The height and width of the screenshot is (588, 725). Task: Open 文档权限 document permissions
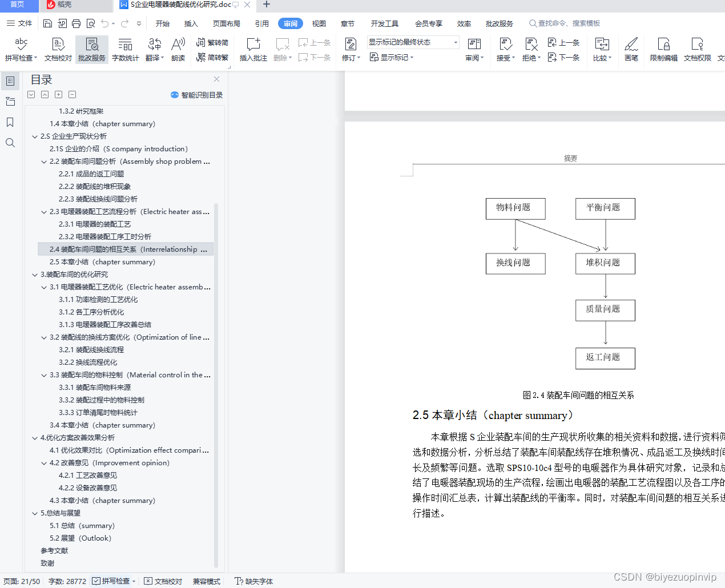(x=698, y=49)
